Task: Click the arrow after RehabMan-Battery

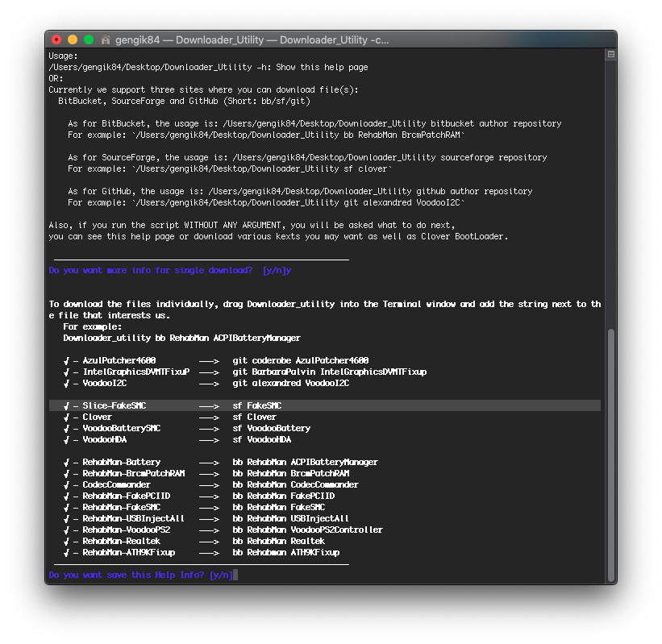Action: click(x=209, y=463)
